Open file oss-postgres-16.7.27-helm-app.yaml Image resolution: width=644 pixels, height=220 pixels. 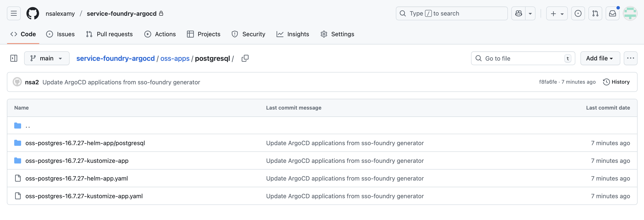[x=76, y=178]
